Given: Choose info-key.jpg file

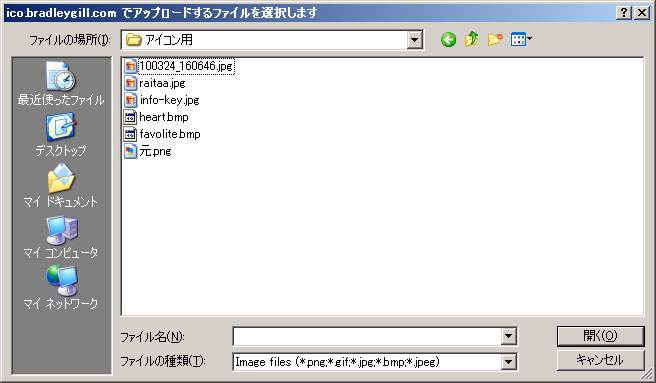Looking at the screenshot, I should [x=162, y=100].
